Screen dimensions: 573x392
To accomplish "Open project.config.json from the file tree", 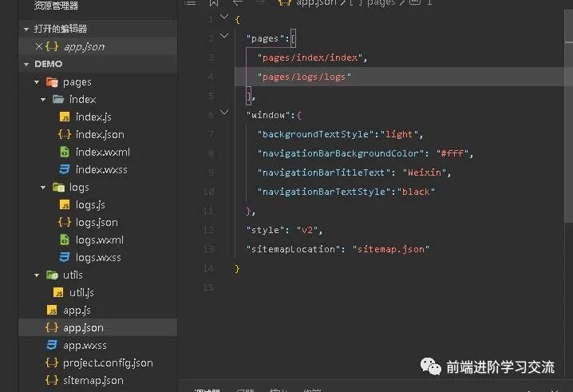I will [x=108, y=363].
